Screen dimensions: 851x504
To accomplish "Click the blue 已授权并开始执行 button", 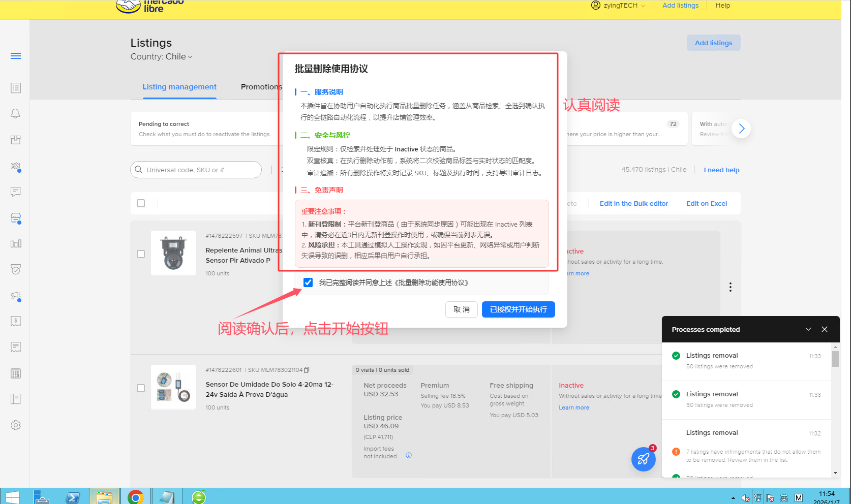I will (x=518, y=309).
